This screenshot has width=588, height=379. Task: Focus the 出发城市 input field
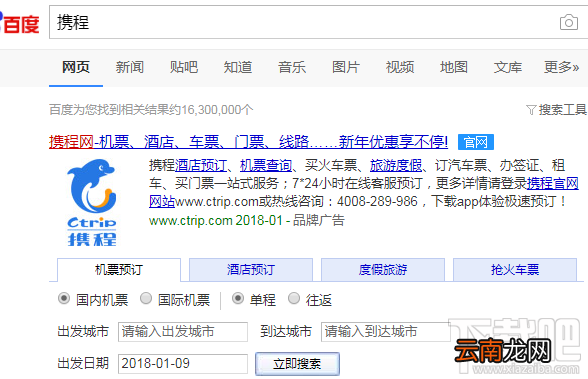(x=183, y=332)
